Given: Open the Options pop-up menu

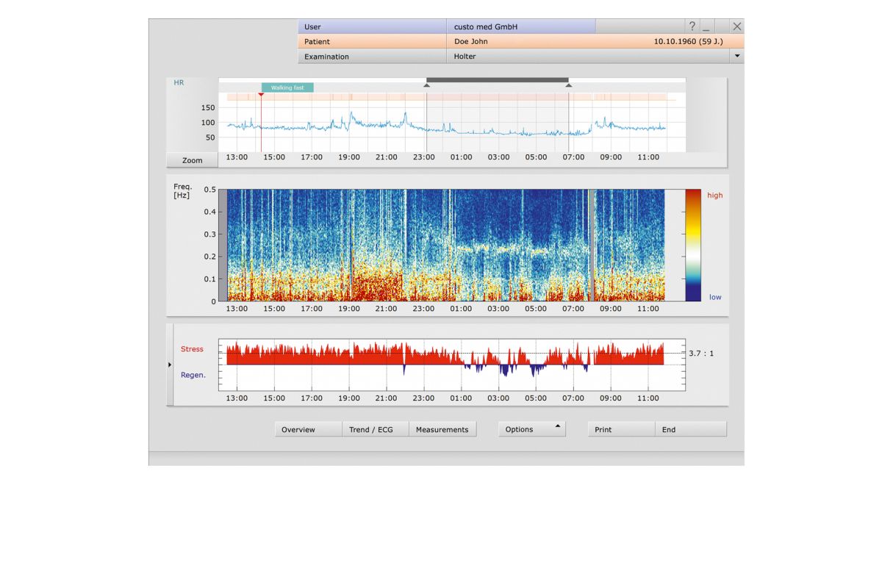Looking at the screenshot, I should 531,429.
